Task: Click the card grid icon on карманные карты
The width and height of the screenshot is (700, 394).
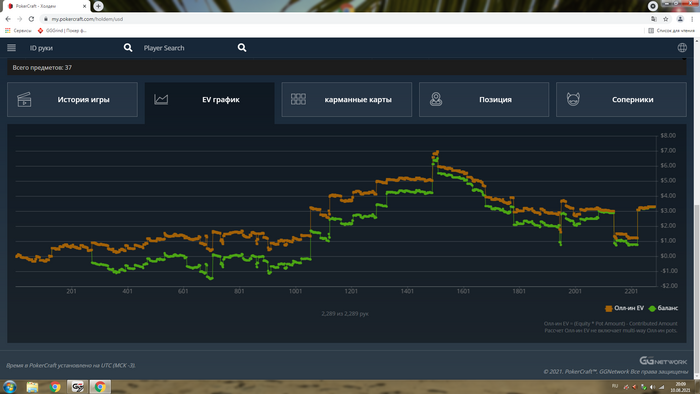Action: 298,99
